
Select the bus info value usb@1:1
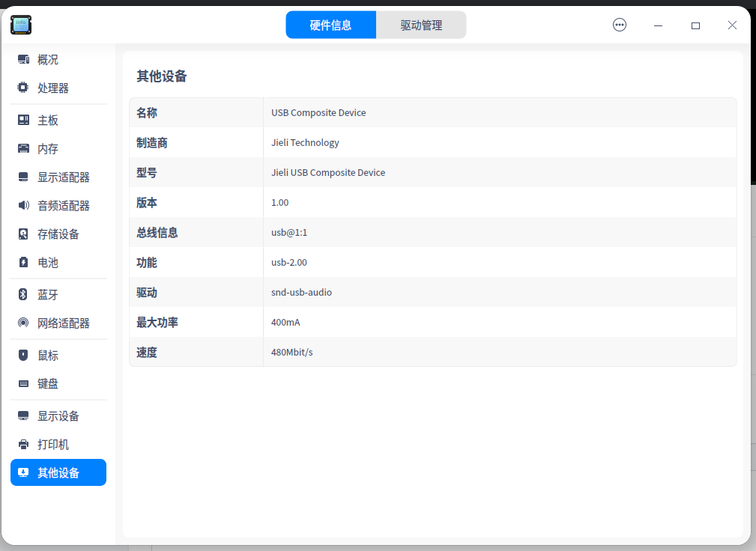(x=288, y=232)
